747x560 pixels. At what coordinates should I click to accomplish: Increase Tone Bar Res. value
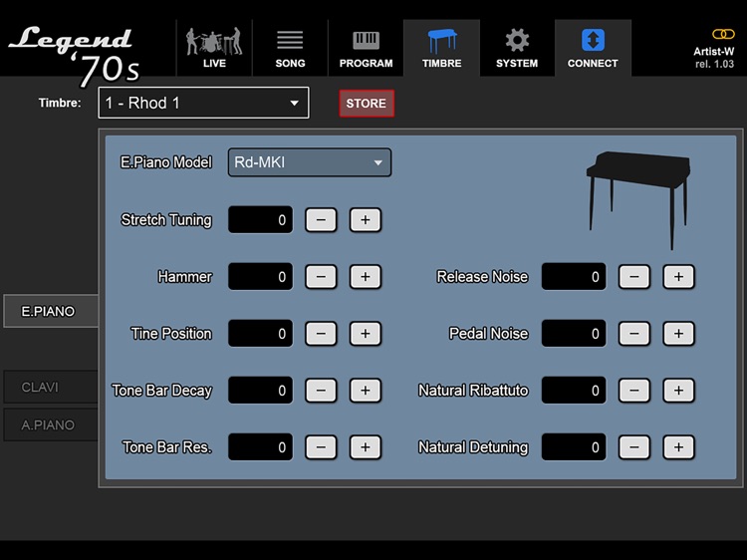(x=366, y=447)
